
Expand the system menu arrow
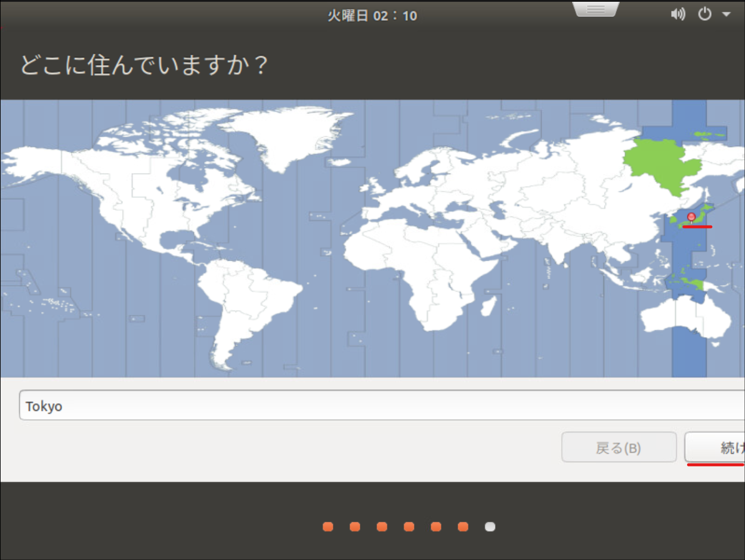[x=726, y=15]
